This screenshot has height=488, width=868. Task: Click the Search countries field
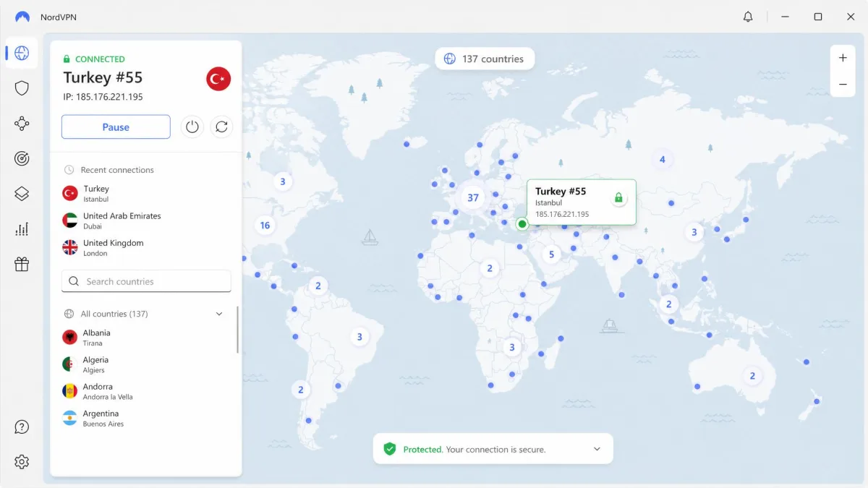click(146, 281)
